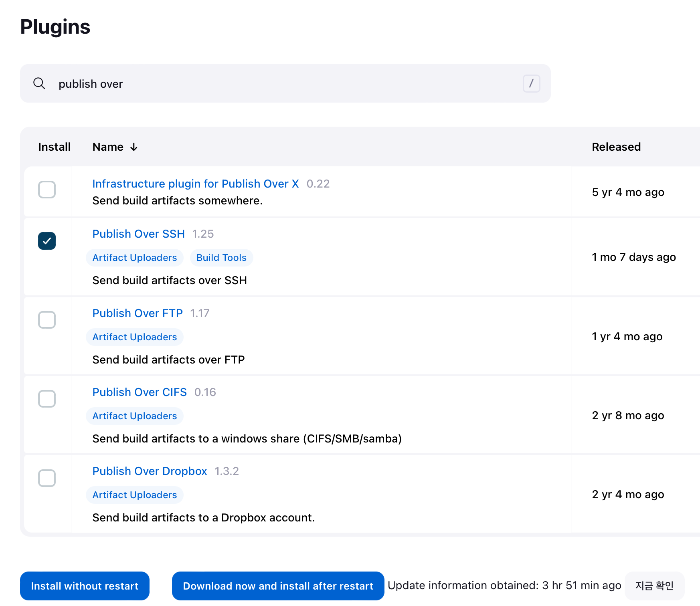Click the '2 yr 8 mo ago' release date
700x606 pixels.
[628, 416]
